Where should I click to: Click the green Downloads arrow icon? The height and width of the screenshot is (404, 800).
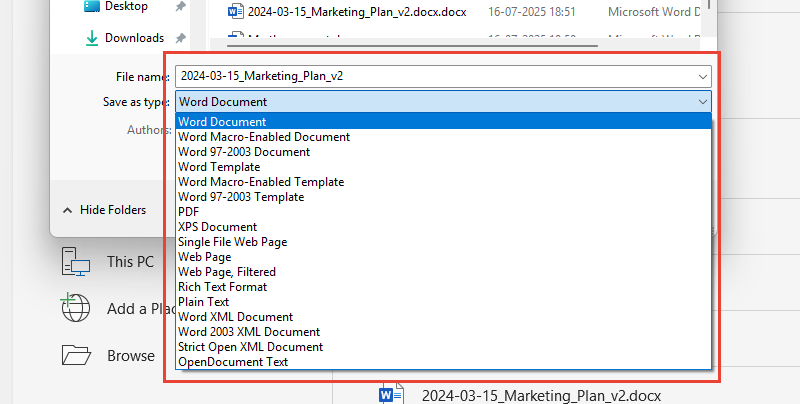[92, 38]
